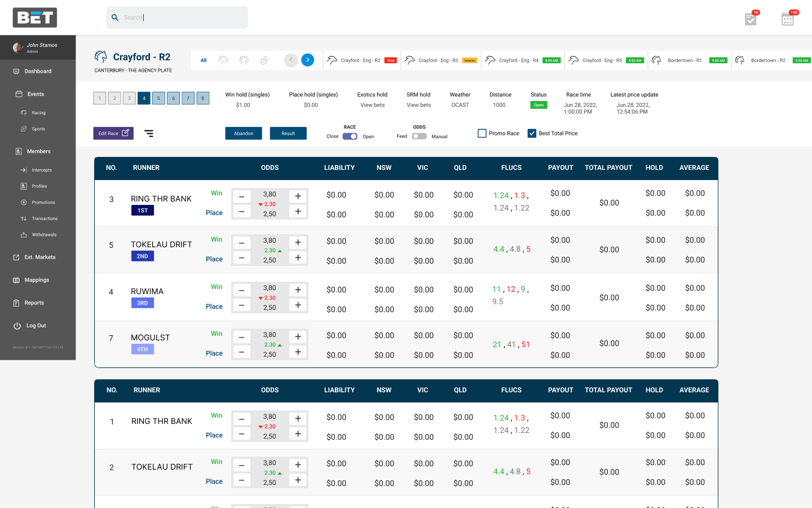Collapse the Events sidebar section
Viewport: 812px width, 508px height.
point(36,94)
